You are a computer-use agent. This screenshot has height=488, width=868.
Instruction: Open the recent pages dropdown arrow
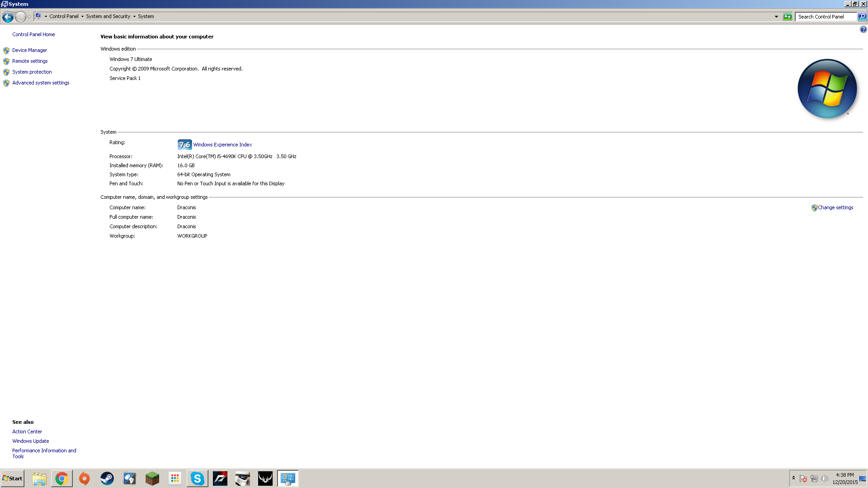[29, 17]
